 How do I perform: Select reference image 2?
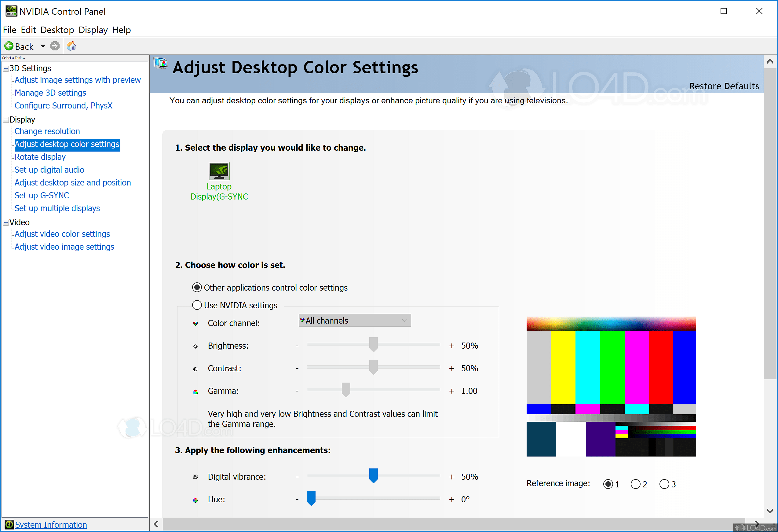[x=636, y=484]
